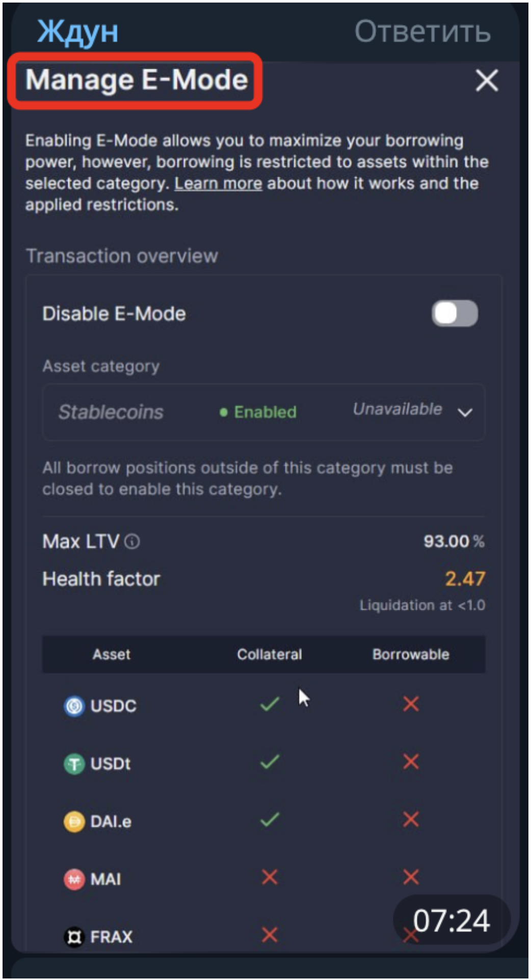Screen dimensions: 532x980
Task: Click USDC borrowable red cross
Action: point(411,704)
